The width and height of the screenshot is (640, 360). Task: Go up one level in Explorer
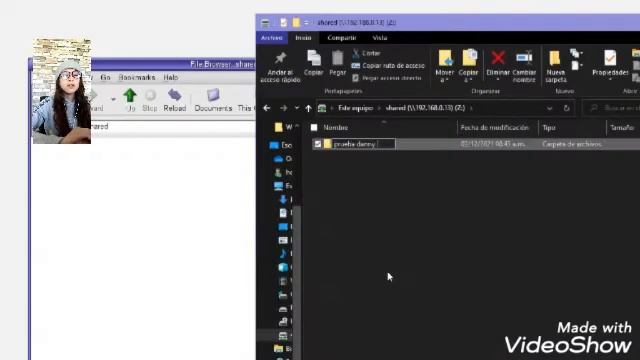(309, 108)
